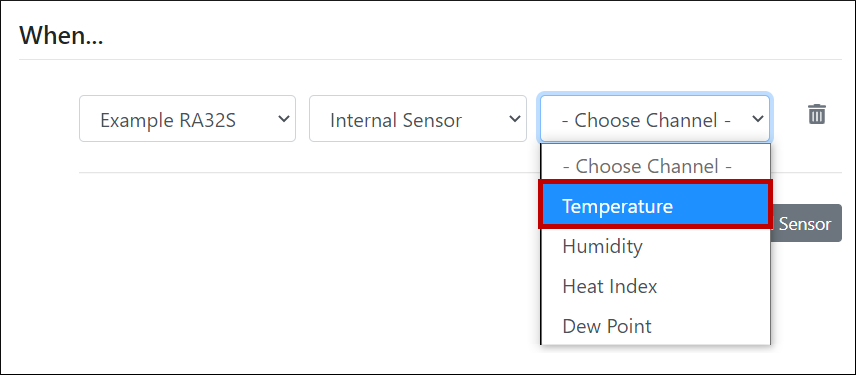
Task: Click the chevron arrow on Example RA32S
Action: 283,119
